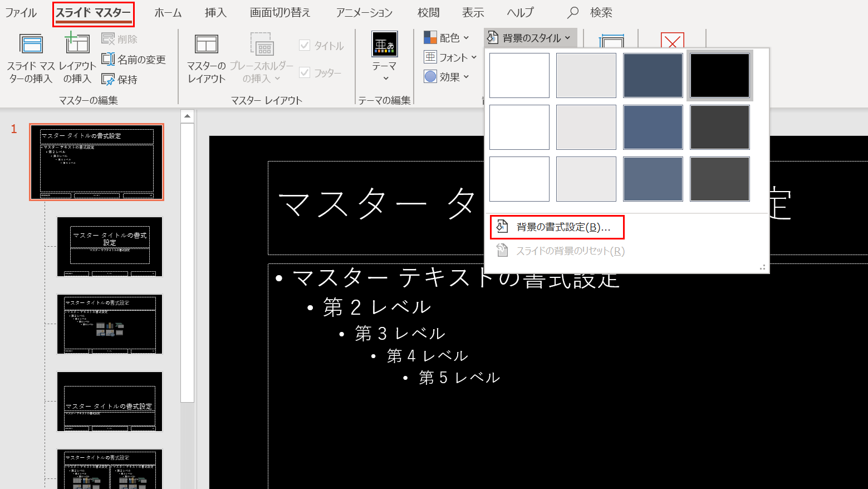Toggle the Title (タイトル) checkbox
The image size is (868, 489).
pos(322,46)
